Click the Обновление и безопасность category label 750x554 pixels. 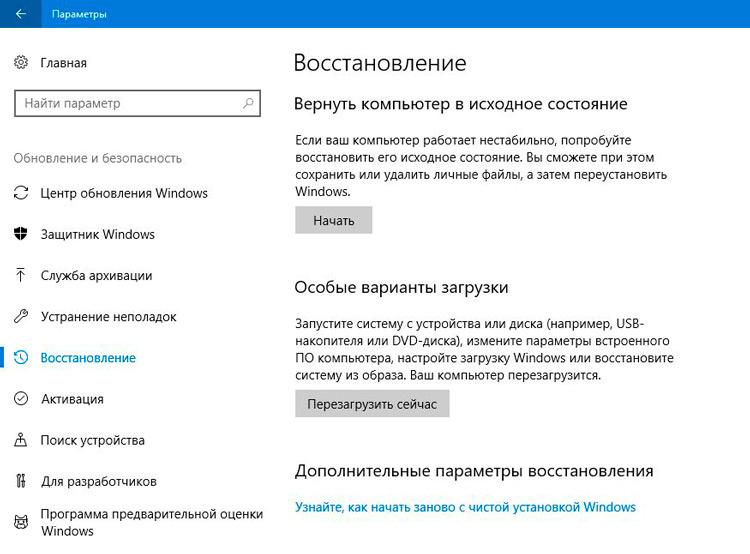click(98, 158)
